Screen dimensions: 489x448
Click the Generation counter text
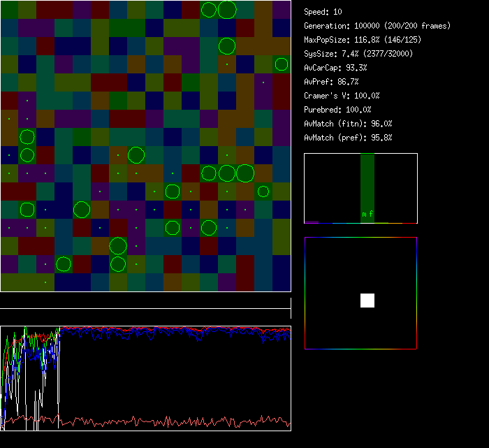click(377, 26)
